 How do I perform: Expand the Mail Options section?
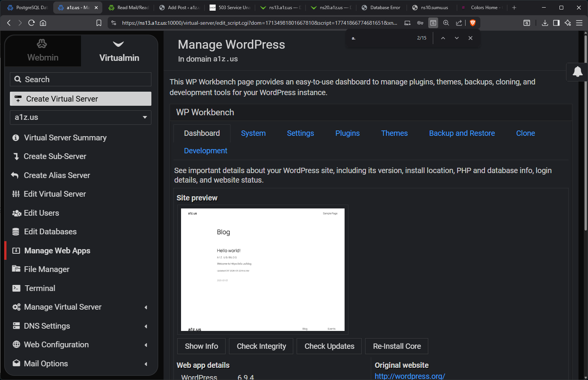pyautogui.click(x=46, y=364)
